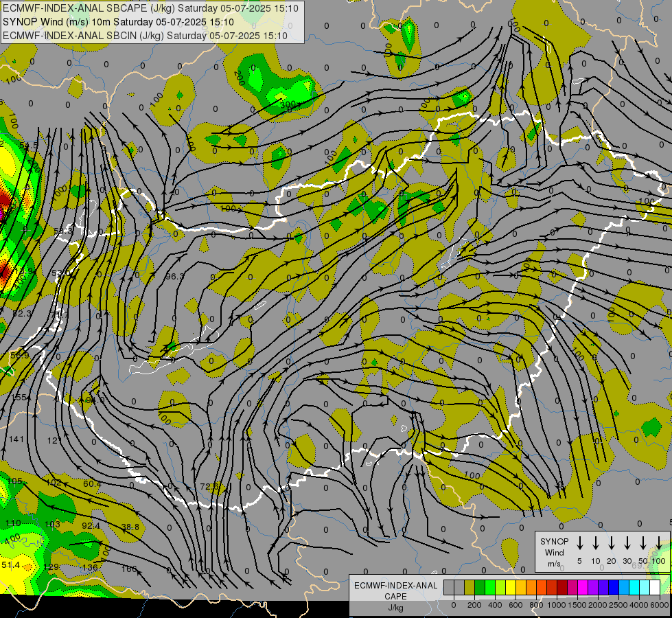Click the 50 m/s wind arrow in legend

(x=643, y=543)
